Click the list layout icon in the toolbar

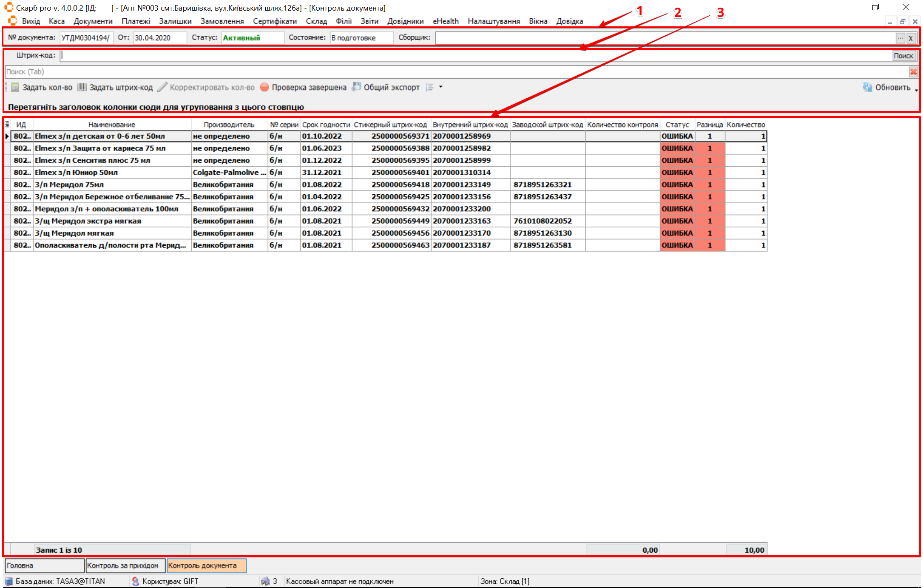tap(430, 87)
